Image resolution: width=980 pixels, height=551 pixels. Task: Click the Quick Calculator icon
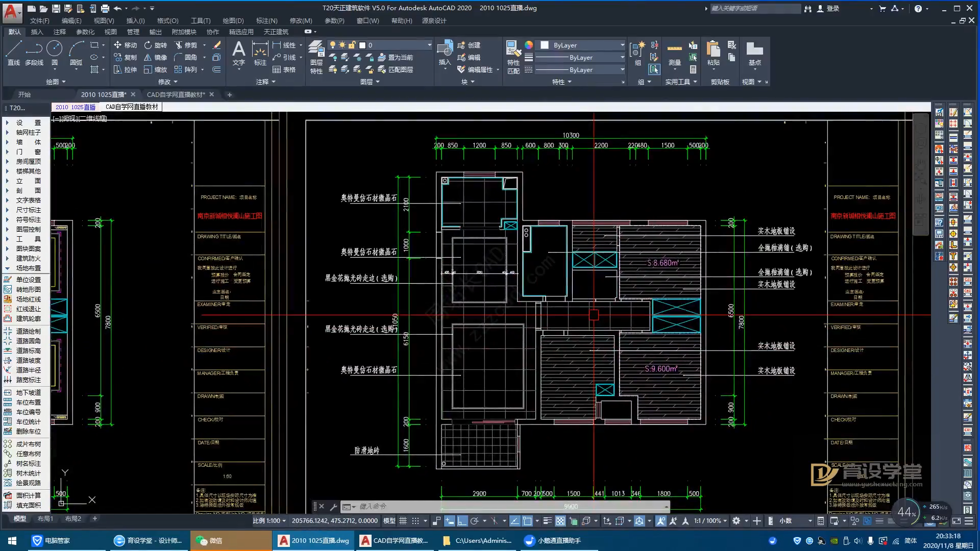693,69
